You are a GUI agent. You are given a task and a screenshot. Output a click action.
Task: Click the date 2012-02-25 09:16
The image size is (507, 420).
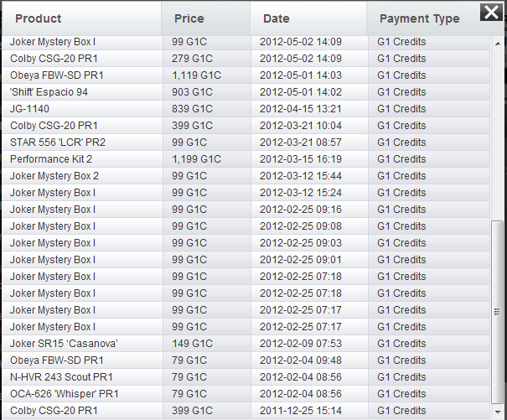(x=300, y=210)
